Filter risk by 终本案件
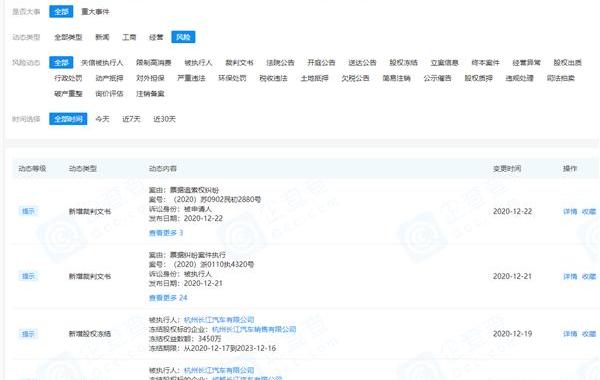The height and width of the screenshot is (380, 600). click(485, 62)
